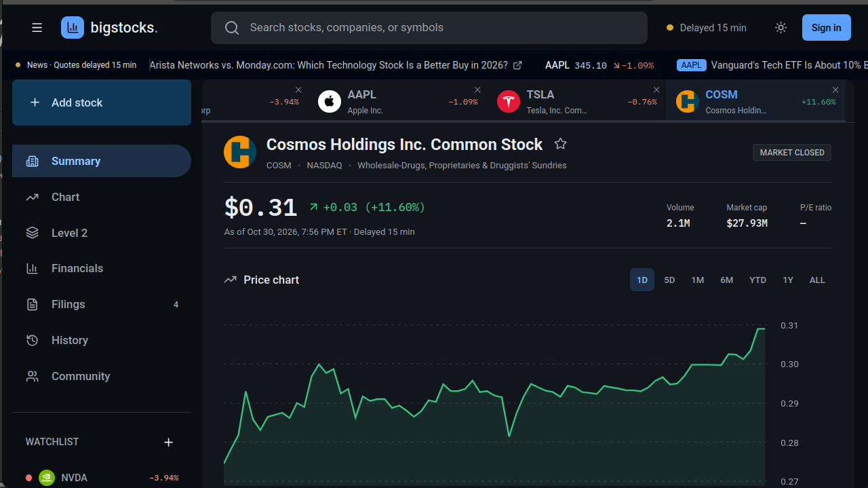This screenshot has height=488, width=868.
Task: Switch to the COSM stock tab
Action: 755,101
